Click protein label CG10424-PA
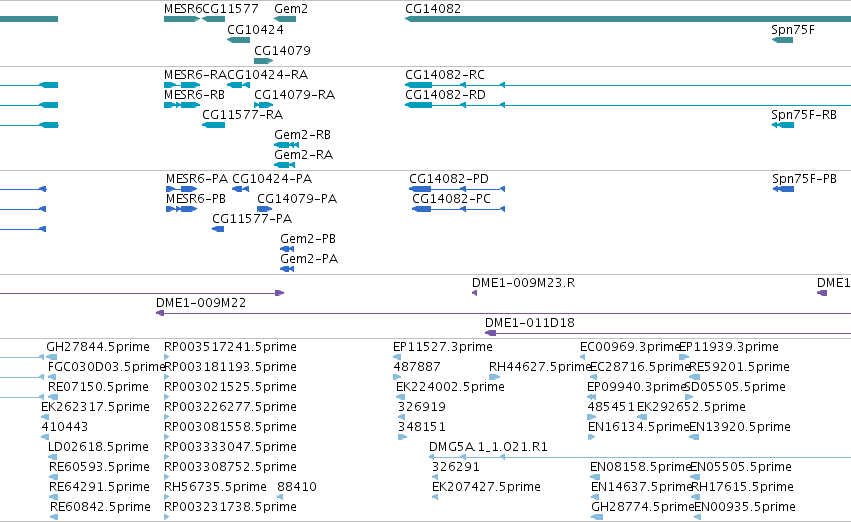The height and width of the screenshot is (522, 851). pyautogui.click(x=272, y=179)
